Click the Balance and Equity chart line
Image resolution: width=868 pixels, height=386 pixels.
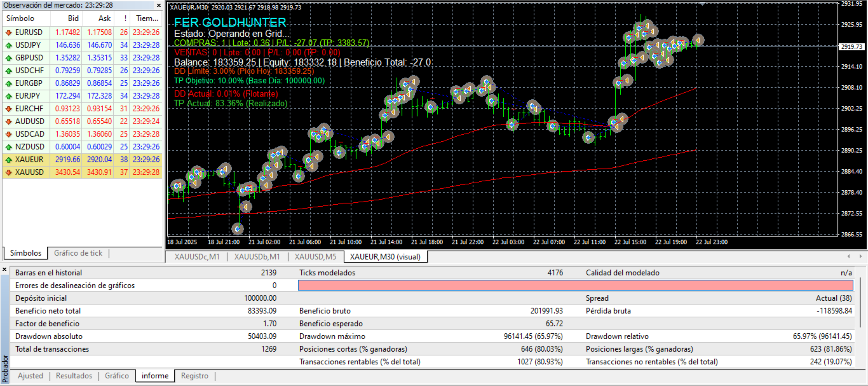point(302,62)
